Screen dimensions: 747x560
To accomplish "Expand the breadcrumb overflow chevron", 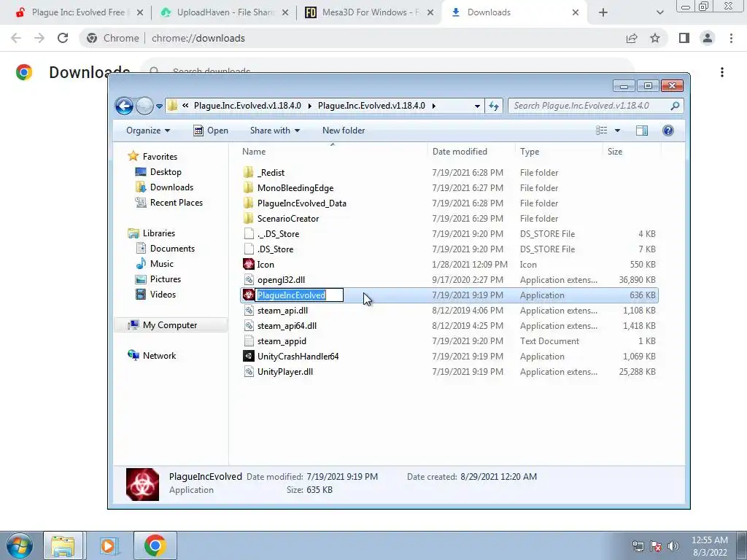I will 185,106.
